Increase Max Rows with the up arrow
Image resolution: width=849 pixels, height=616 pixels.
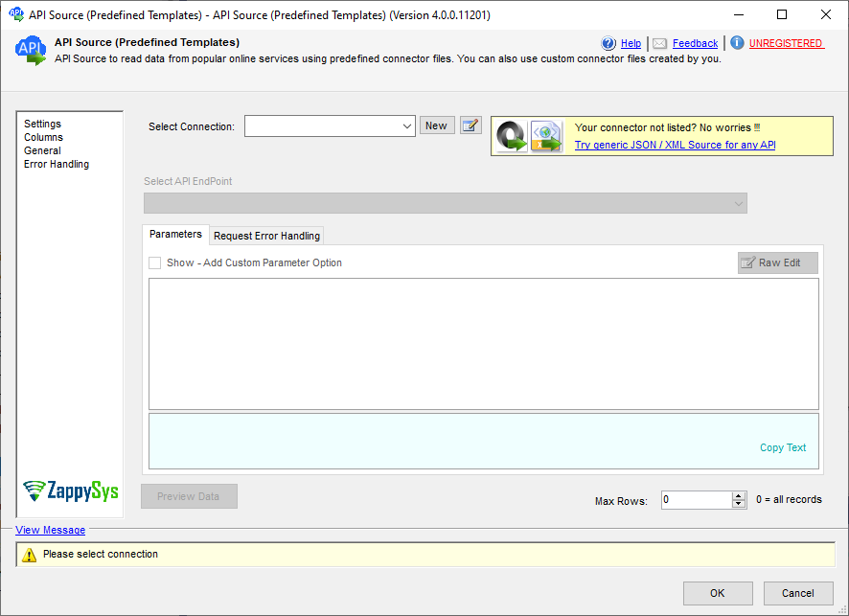click(x=739, y=496)
